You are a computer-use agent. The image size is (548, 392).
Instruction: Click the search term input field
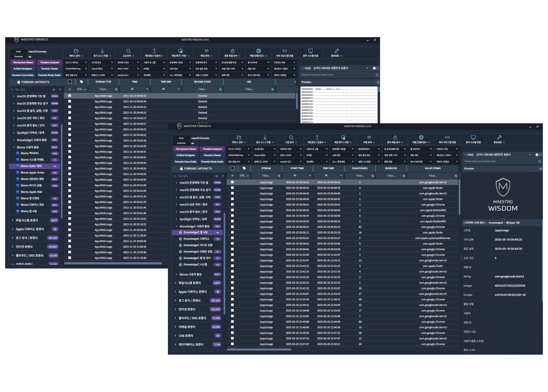(x=500, y=161)
